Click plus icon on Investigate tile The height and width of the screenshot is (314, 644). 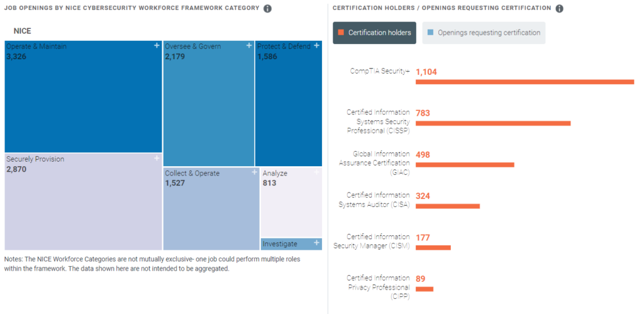tap(316, 243)
